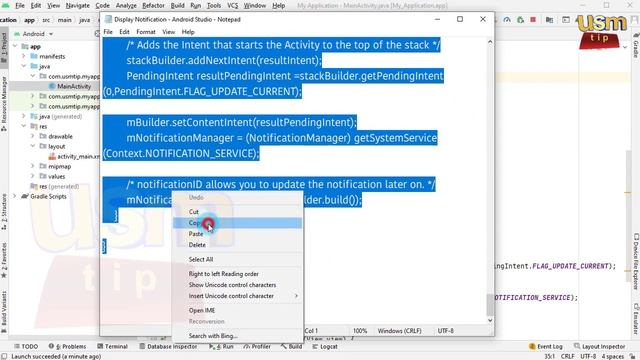
Task: Expand the drawable folder
Action: tap(33, 136)
